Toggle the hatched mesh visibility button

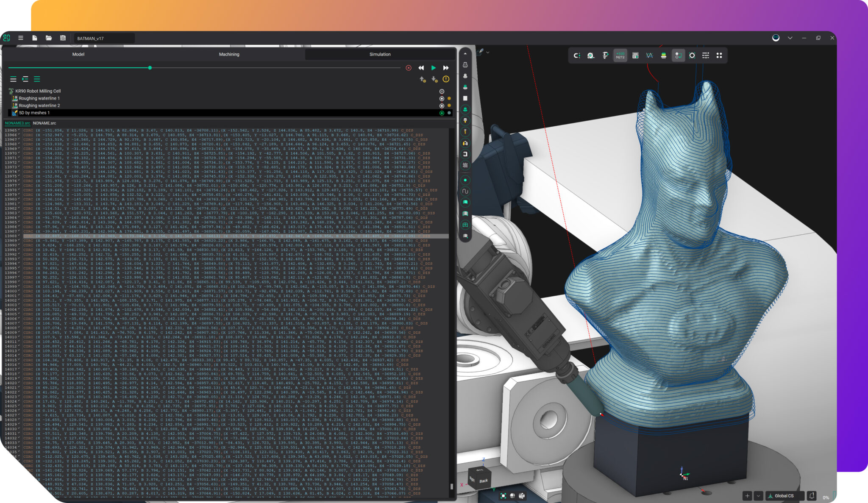coord(465,165)
